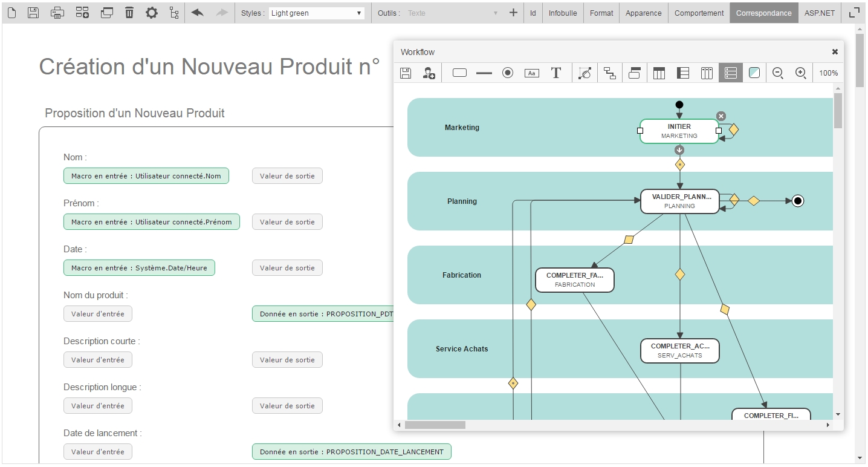Switch to the Apparence tab
This screenshot has height=467, width=868.
pyautogui.click(x=643, y=13)
